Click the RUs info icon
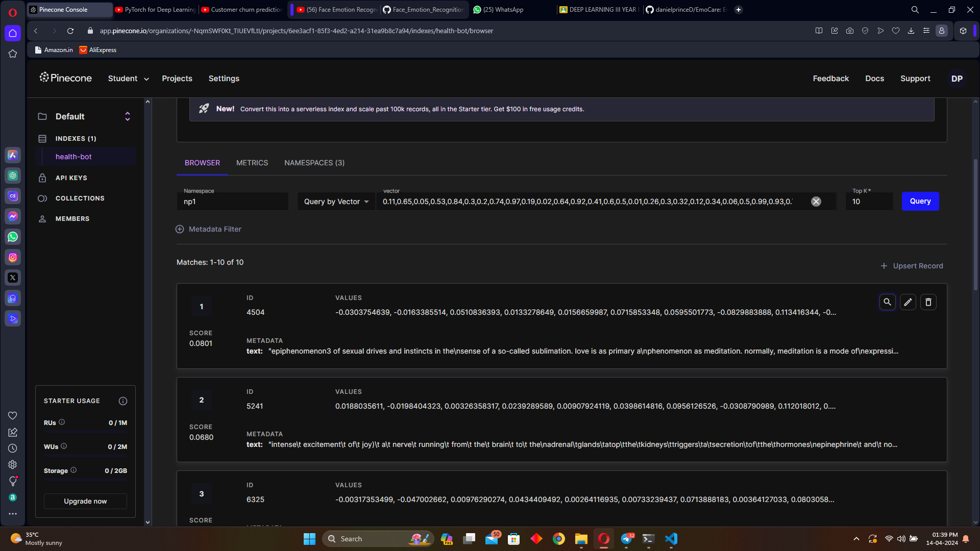The height and width of the screenshot is (551, 980). click(x=62, y=422)
